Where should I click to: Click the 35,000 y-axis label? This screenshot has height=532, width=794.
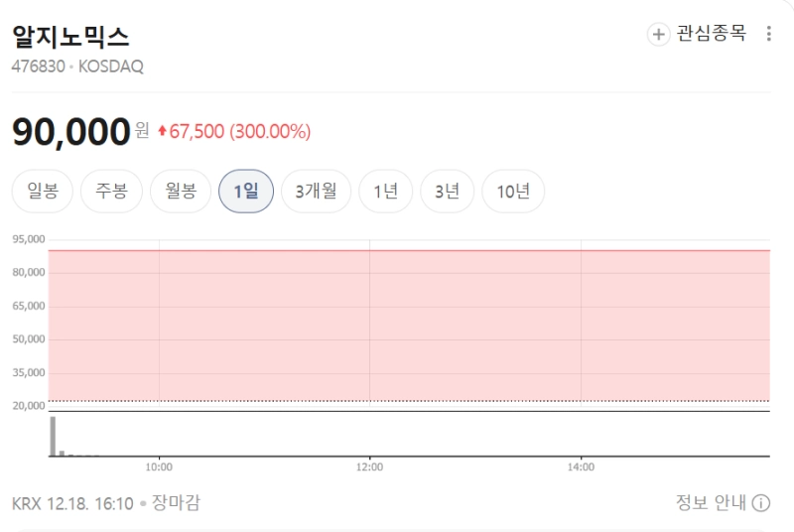29,372
